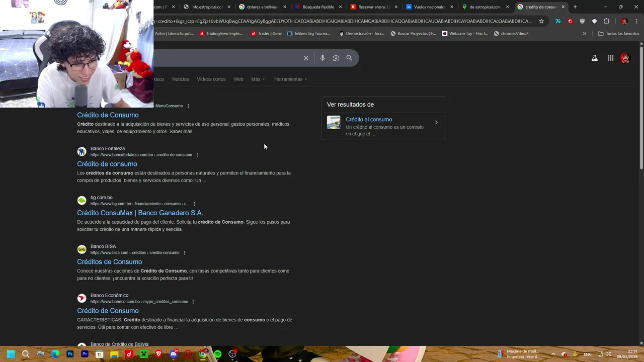The width and height of the screenshot is (644, 362).
Task: Open Google account profile picture
Action: coord(625,58)
